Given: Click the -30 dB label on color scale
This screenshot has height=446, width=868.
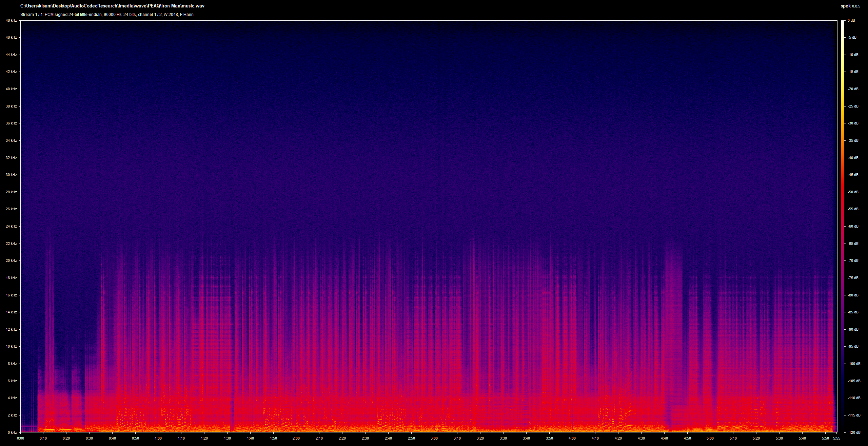Looking at the screenshot, I should click(x=852, y=123).
